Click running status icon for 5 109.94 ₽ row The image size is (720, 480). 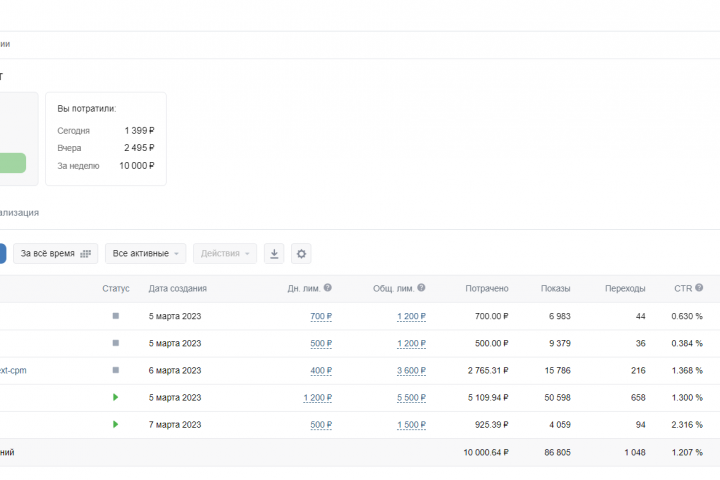pyautogui.click(x=116, y=397)
